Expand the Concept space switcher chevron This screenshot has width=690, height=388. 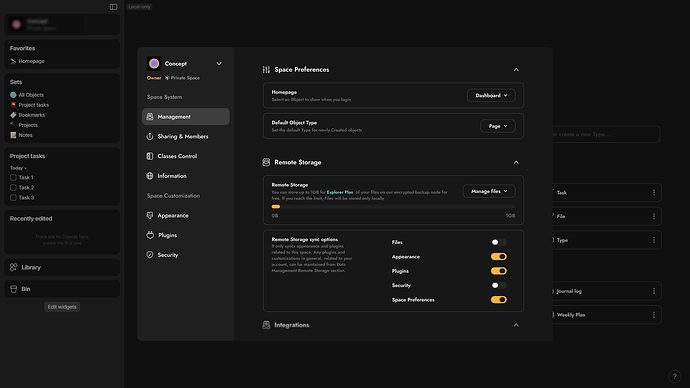click(x=219, y=64)
